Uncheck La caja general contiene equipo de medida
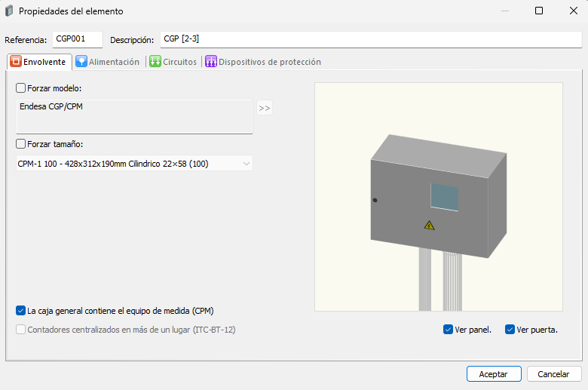Image resolution: width=588 pixels, height=390 pixels. pos(20,311)
